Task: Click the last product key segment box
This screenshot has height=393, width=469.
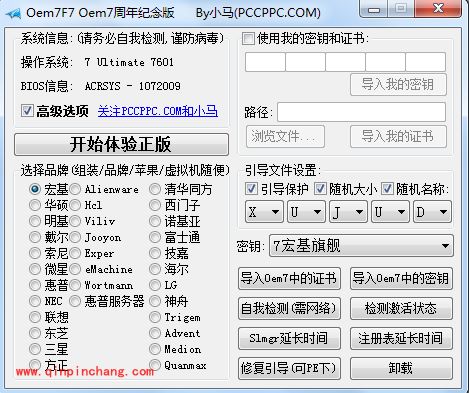Action: tap(426, 62)
